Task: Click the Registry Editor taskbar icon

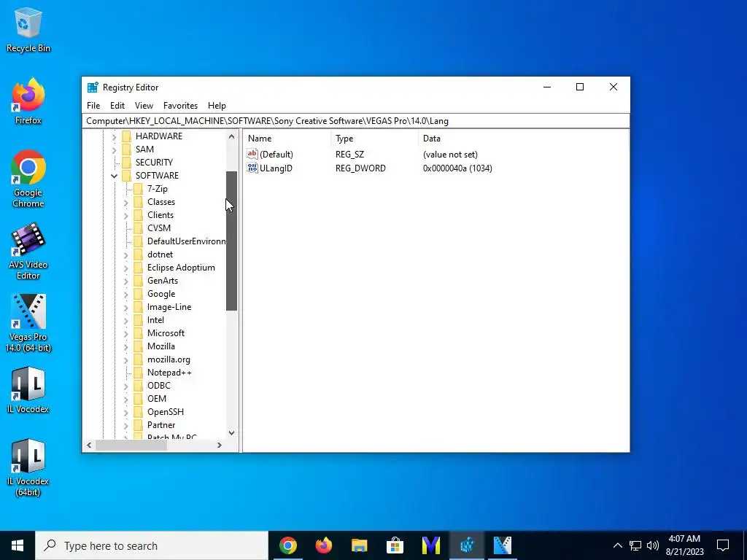Action: [466, 545]
